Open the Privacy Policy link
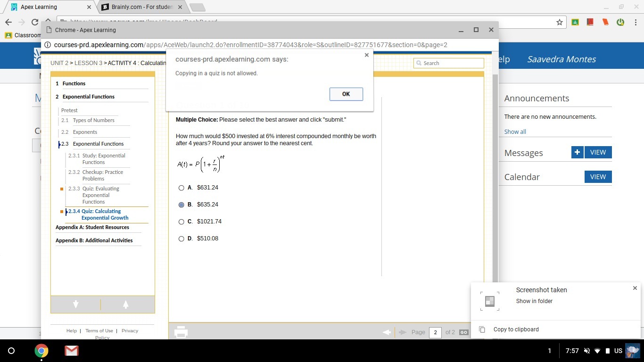The image size is (644, 362). 117,334
